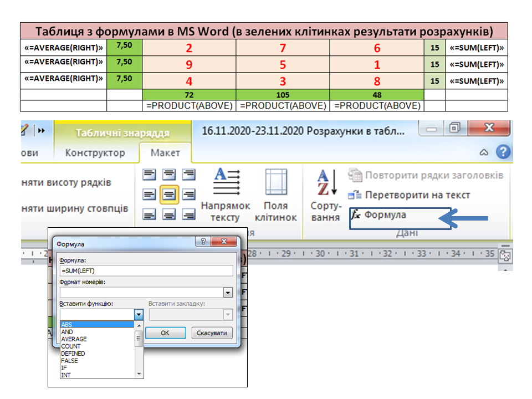Click the Вставити функцію input field
532x399 pixels.
click(97, 315)
